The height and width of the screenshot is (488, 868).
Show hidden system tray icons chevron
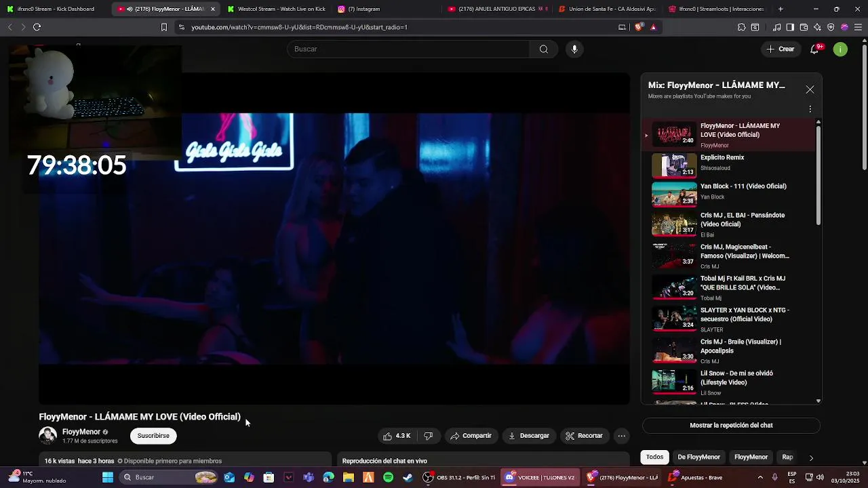coord(759,477)
